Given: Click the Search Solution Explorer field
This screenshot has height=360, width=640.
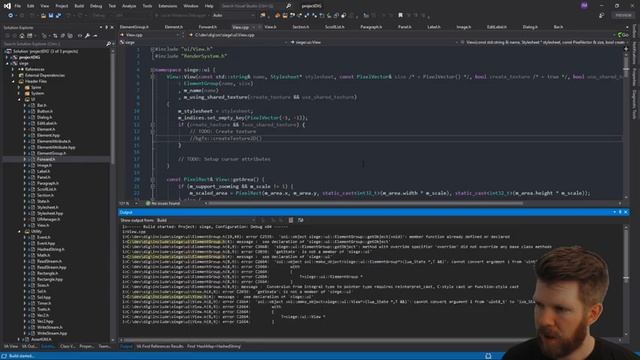Looking at the screenshot, I should point(53,44).
